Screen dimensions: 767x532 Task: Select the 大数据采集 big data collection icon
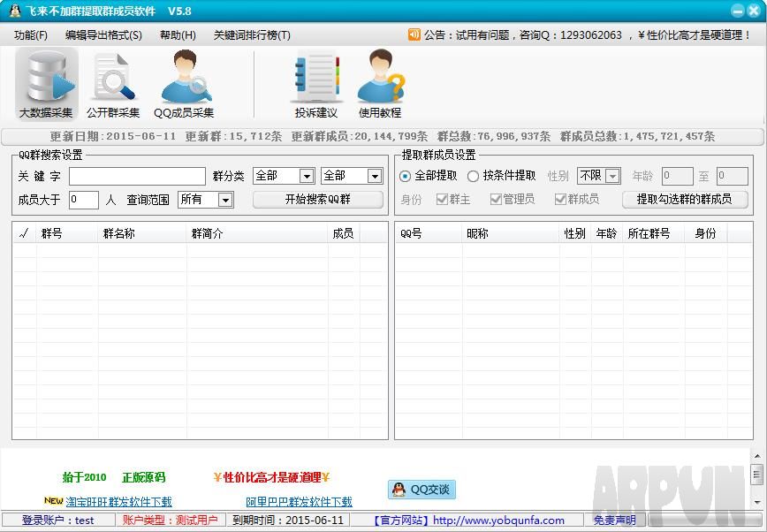point(47,84)
